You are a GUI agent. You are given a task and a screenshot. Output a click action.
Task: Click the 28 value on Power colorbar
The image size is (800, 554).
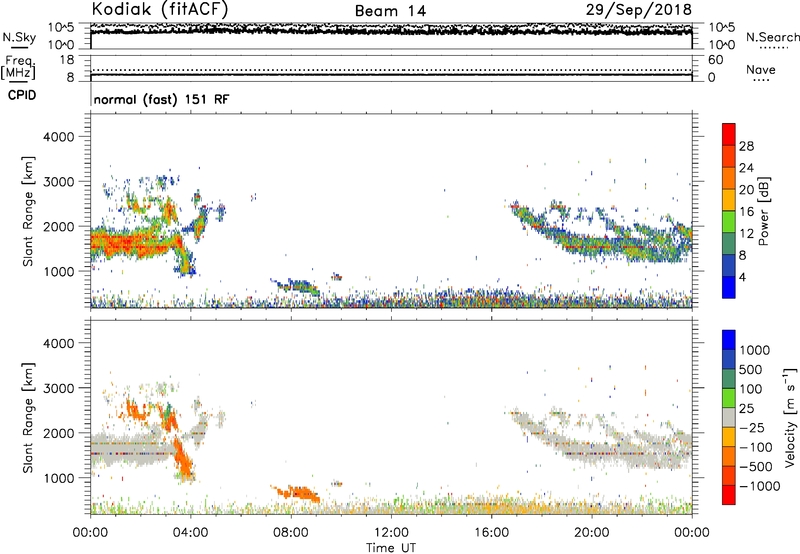746,146
